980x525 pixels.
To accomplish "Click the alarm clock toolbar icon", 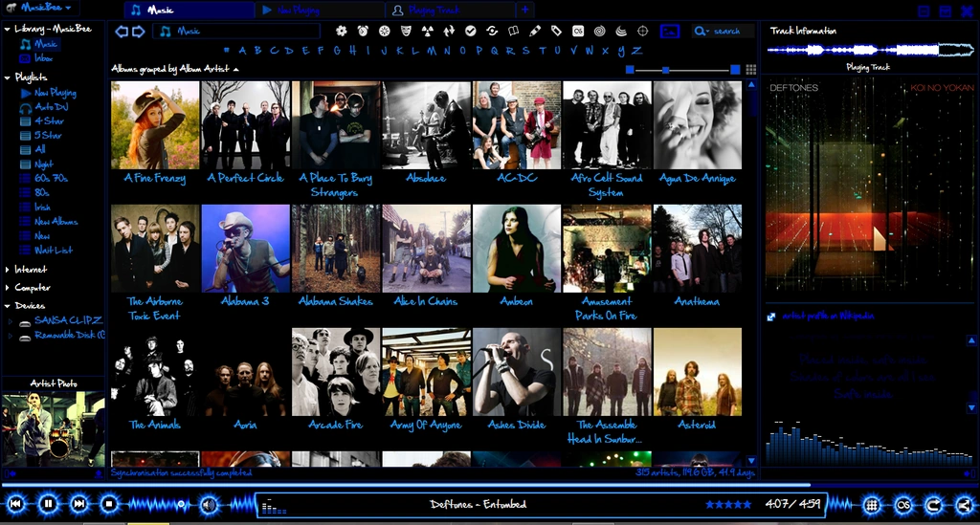I will 363,32.
